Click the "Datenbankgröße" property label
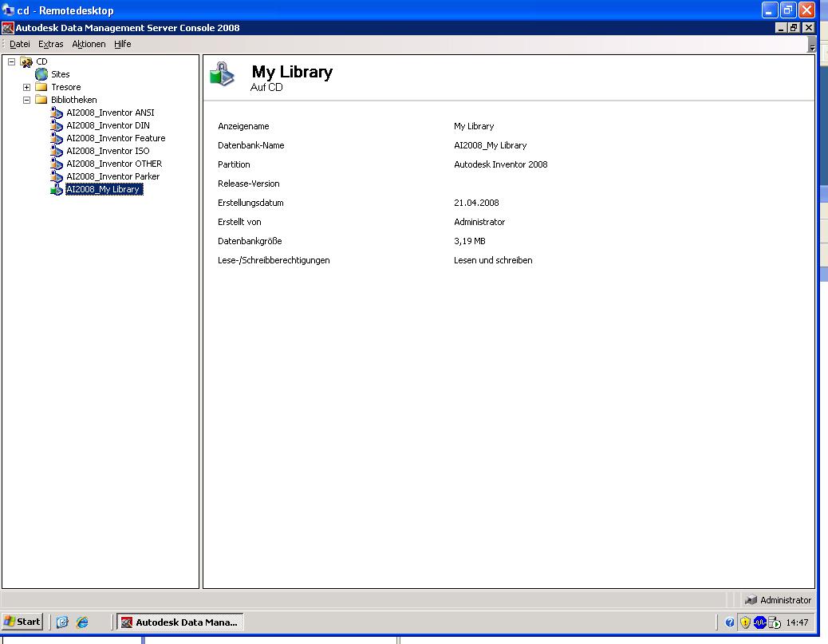 click(x=250, y=241)
